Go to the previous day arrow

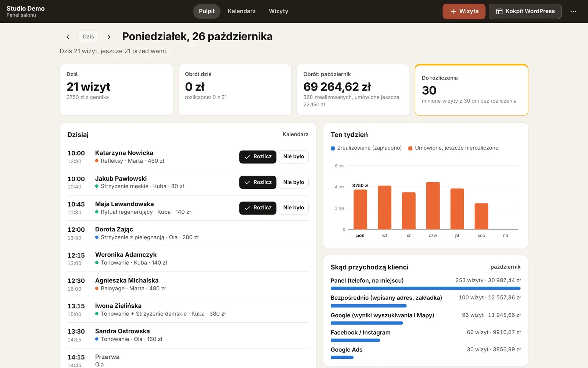68,37
